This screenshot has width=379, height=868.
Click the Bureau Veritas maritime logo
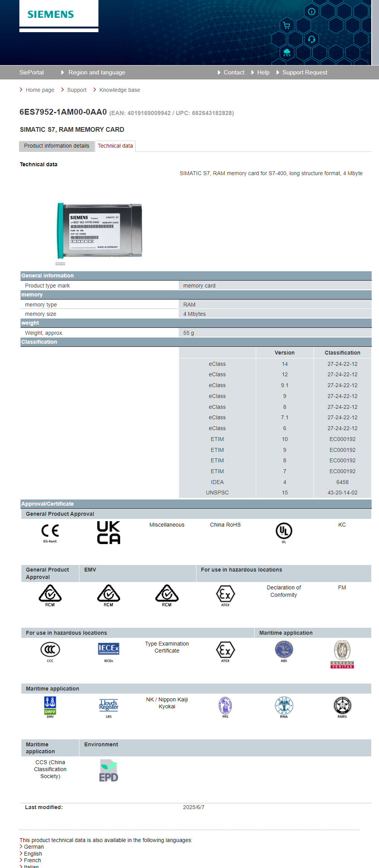[342, 654]
